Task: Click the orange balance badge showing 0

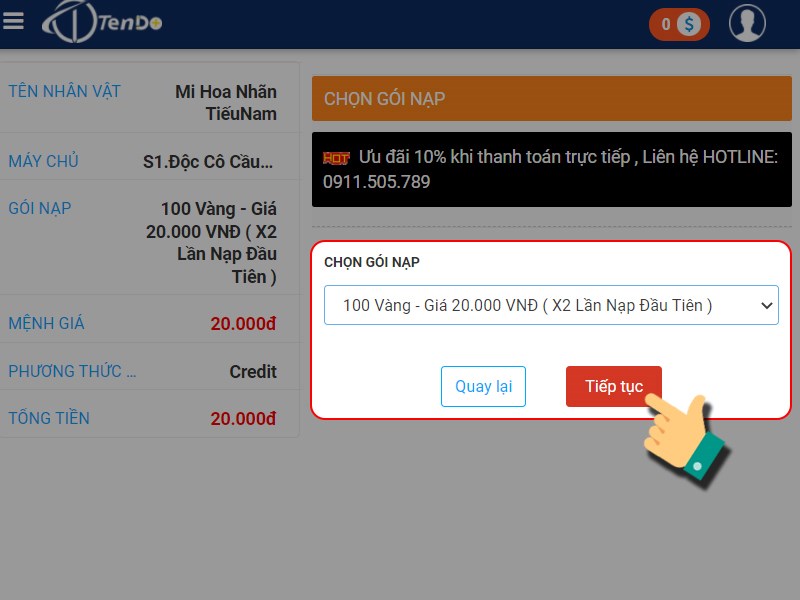Action: click(679, 24)
